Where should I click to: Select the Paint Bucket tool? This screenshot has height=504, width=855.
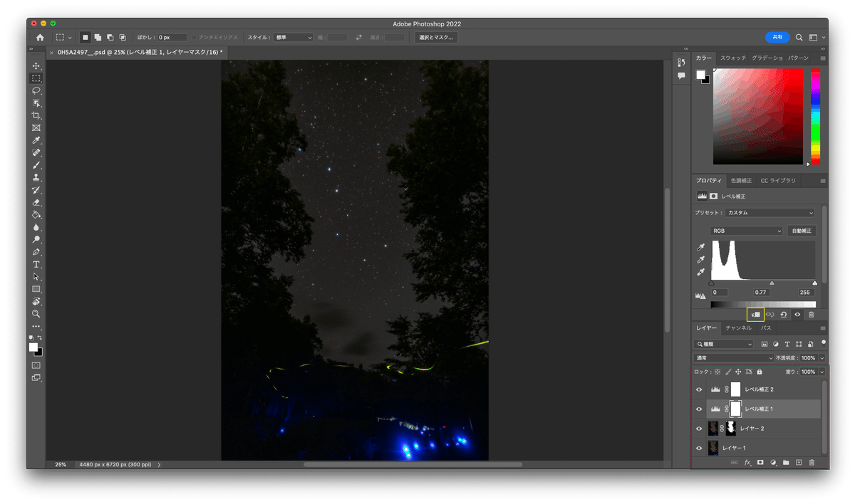coord(36,214)
